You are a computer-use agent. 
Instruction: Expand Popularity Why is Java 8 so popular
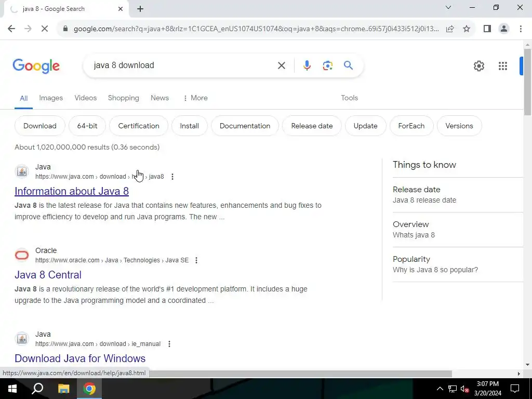pyautogui.click(x=458, y=264)
